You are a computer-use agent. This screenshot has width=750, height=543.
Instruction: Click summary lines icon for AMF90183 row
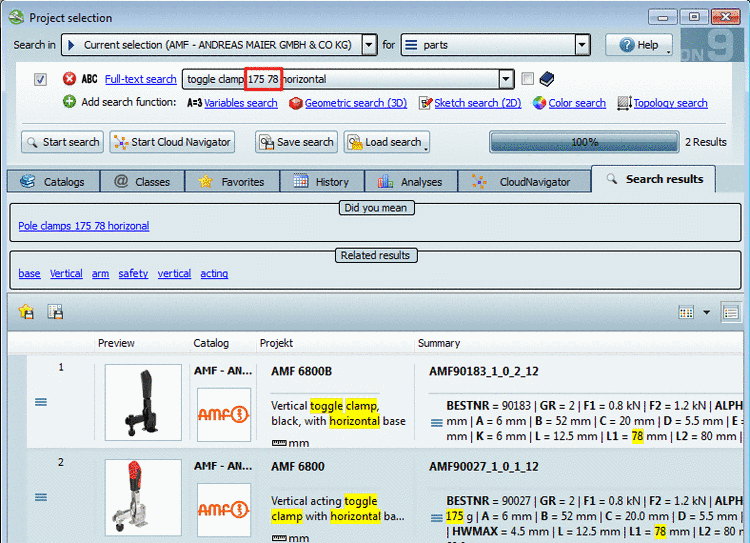tap(436, 422)
